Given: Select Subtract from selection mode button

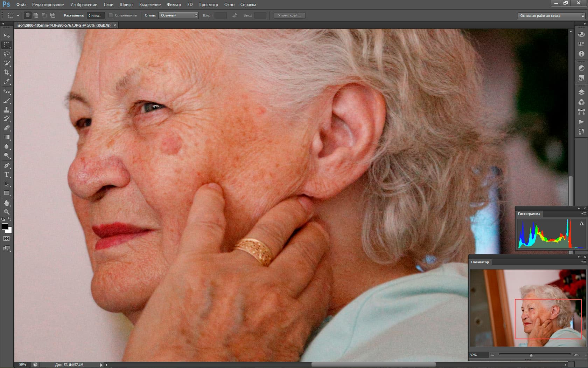Looking at the screenshot, I should pos(44,15).
